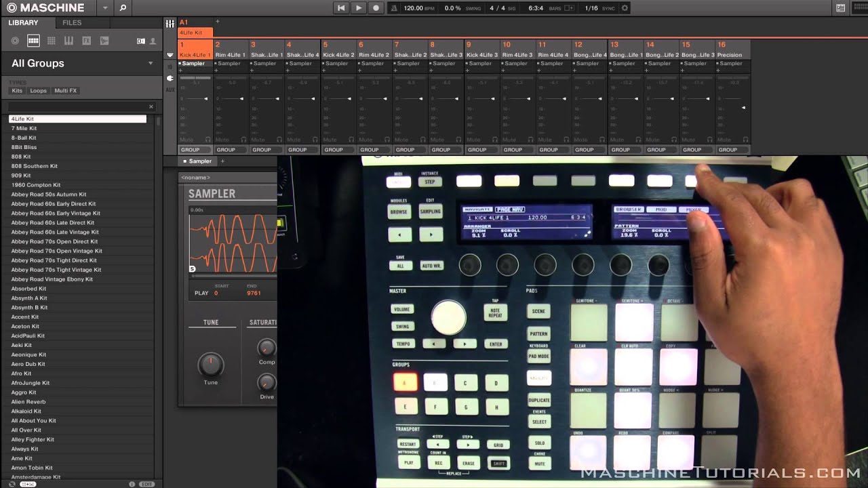Filter by the Multi FX type tag
The image size is (868, 488).
66,91
